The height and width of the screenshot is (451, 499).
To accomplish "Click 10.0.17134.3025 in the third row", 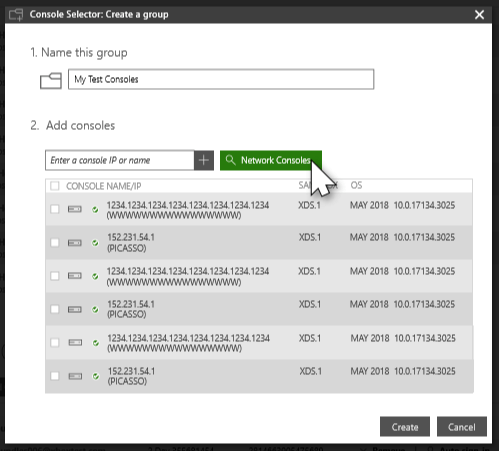I will 424,271.
